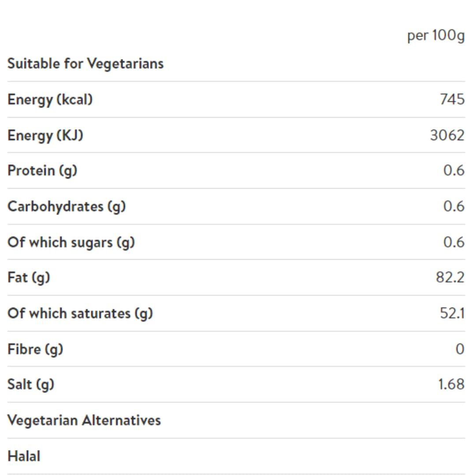
Task: Open the "Vegetarian Alternatives" entry
Action: (x=84, y=420)
